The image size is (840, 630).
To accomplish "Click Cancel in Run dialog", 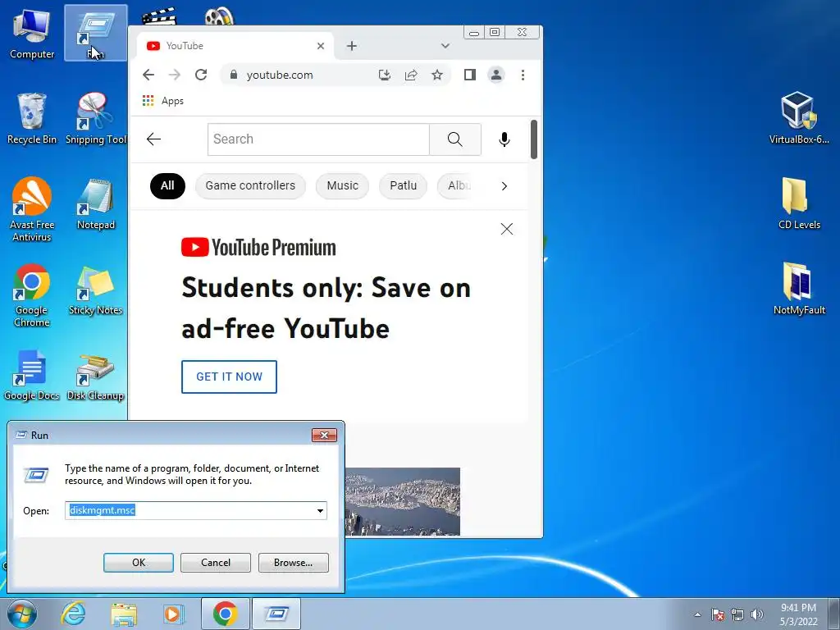I will tap(216, 563).
